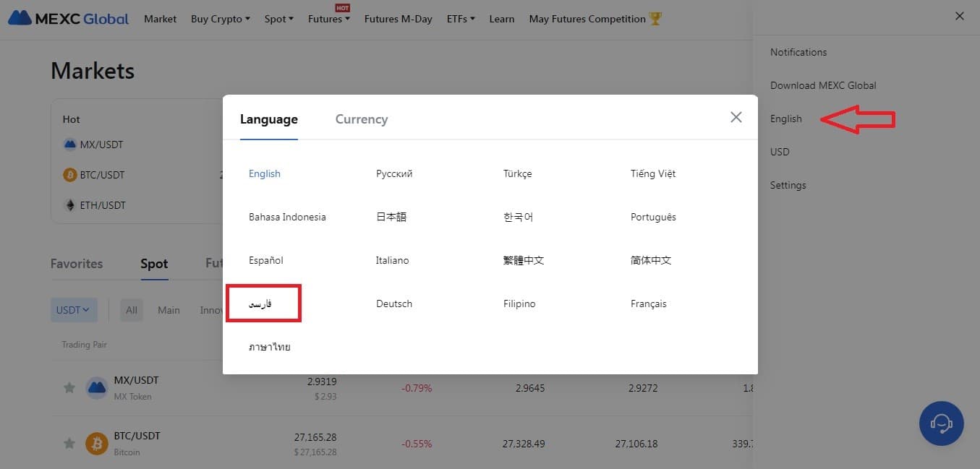Choose Türkçe language
The image size is (980, 469).
tap(518, 173)
